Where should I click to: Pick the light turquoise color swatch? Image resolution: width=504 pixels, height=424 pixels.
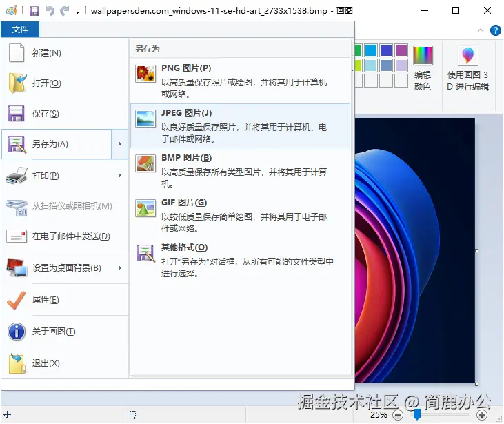click(371, 65)
